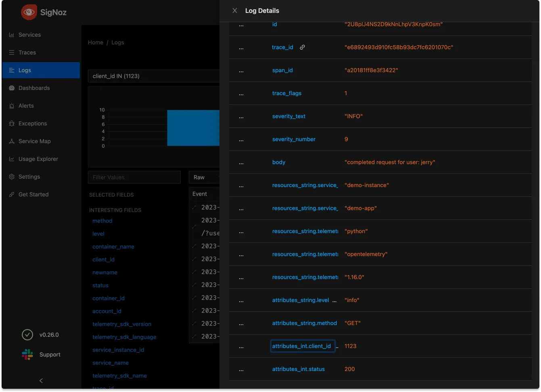Click the v0.26.0 version check icon
Image resolution: width=541 pixels, height=392 pixels.
coord(27,335)
